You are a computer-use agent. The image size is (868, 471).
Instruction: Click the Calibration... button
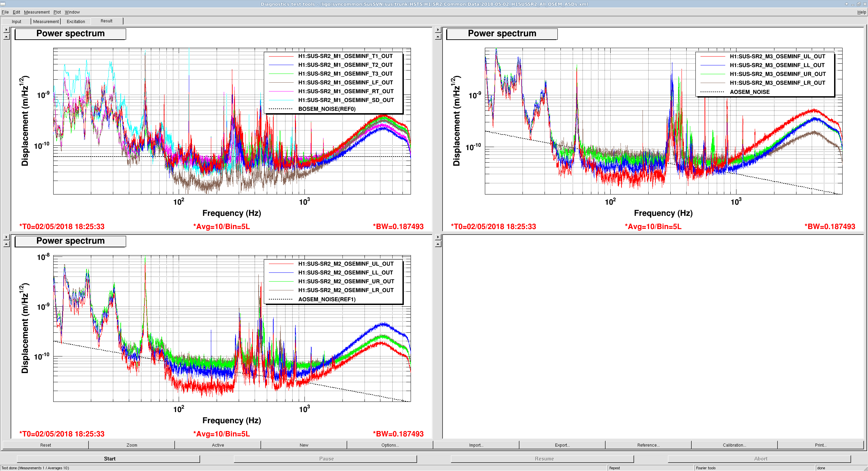pos(734,445)
